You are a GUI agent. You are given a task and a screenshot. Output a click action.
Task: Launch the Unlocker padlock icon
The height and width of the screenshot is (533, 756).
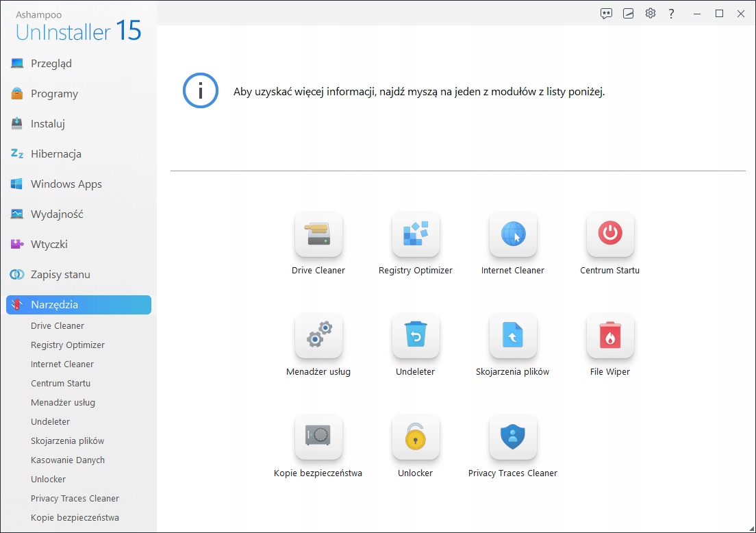click(x=416, y=437)
